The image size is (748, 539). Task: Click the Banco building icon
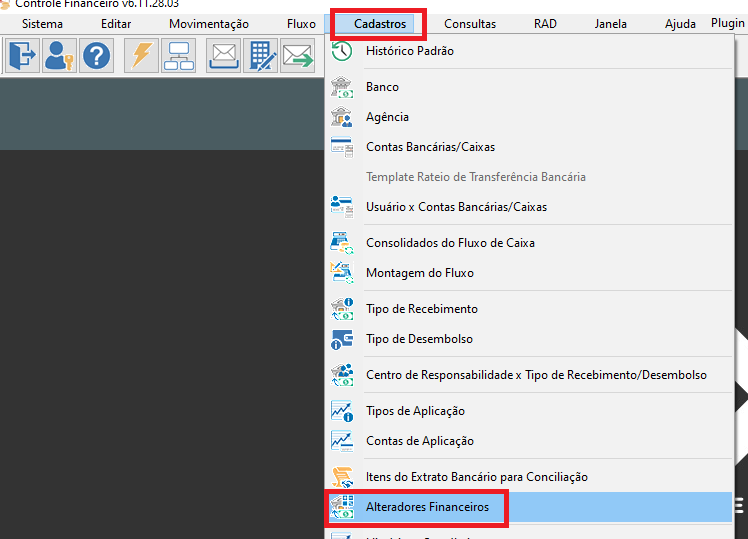(342, 87)
